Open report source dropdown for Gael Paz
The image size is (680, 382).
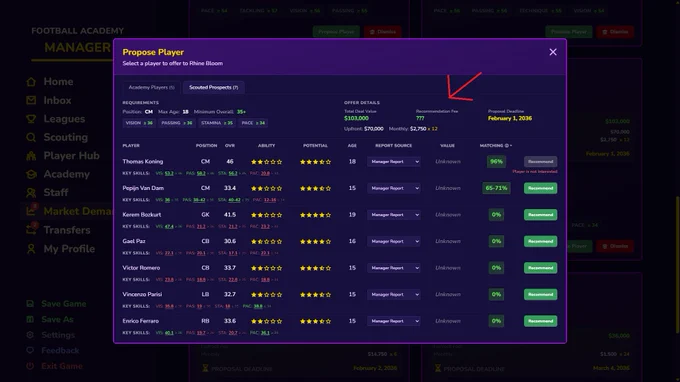click(393, 241)
